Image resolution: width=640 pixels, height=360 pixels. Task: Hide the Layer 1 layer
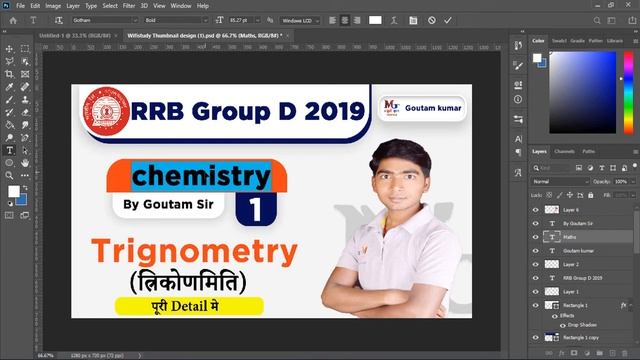coord(536,291)
